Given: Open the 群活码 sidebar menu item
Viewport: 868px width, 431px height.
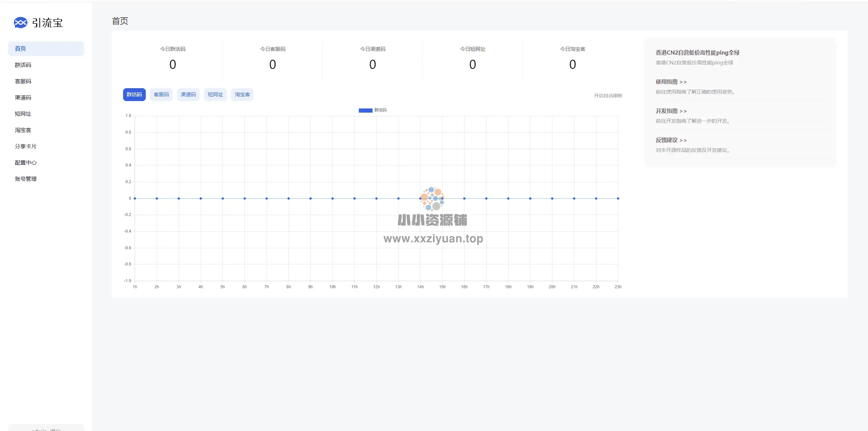Looking at the screenshot, I should point(23,65).
